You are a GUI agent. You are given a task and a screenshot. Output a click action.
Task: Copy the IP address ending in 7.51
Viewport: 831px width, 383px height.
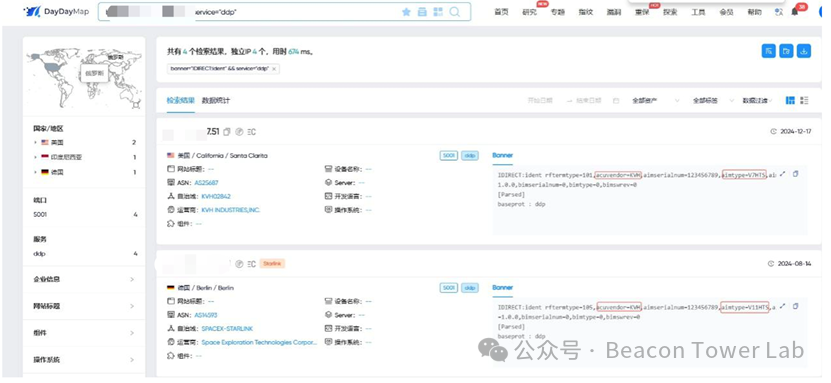tap(227, 131)
